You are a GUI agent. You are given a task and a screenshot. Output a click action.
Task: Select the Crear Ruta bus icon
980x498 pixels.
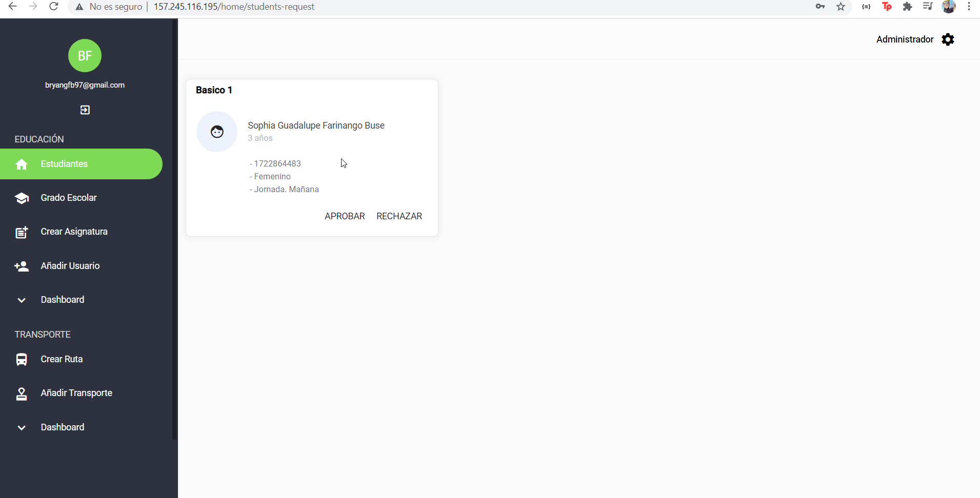(22, 359)
